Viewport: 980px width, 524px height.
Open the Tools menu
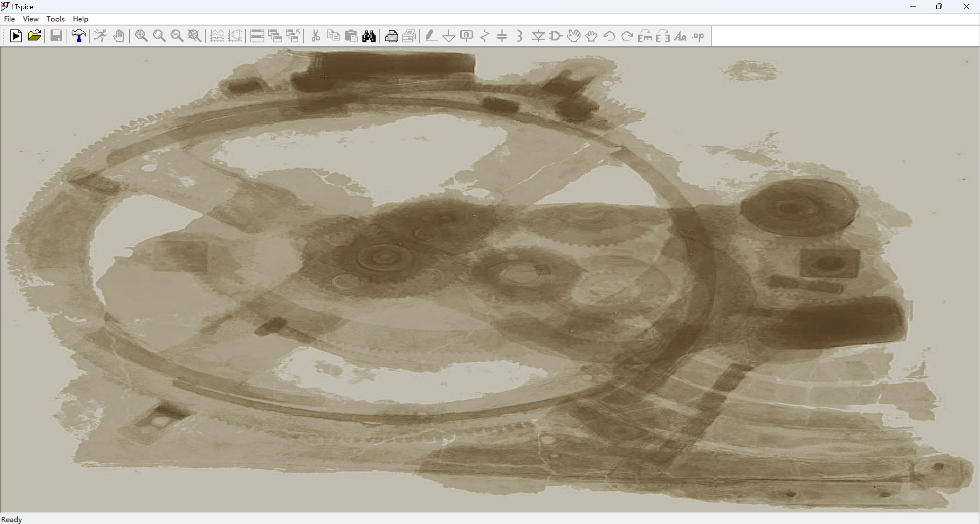tap(56, 19)
